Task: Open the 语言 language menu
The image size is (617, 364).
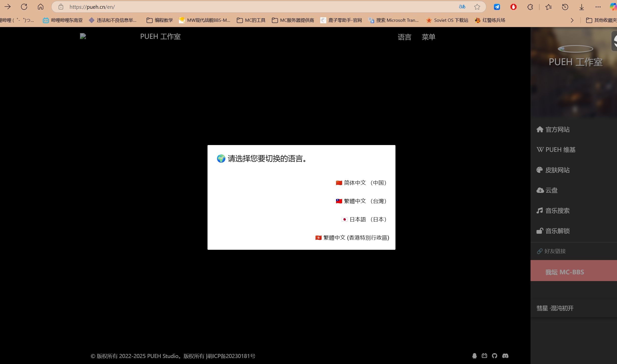Action: coord(404,37)
